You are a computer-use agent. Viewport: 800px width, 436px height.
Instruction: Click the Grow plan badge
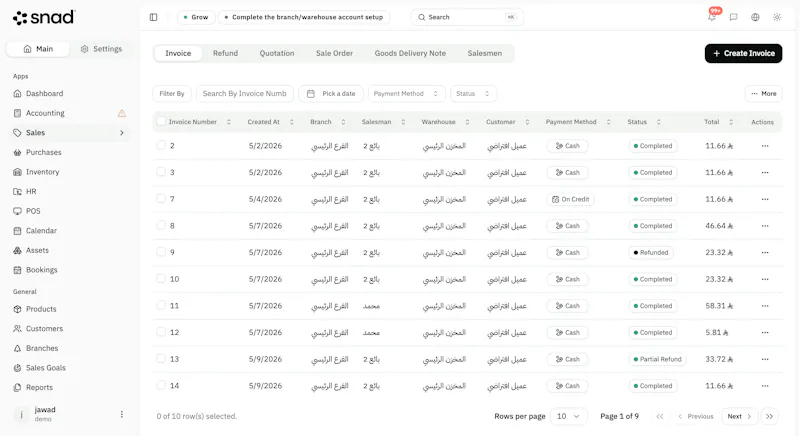[x=196, y=17]
